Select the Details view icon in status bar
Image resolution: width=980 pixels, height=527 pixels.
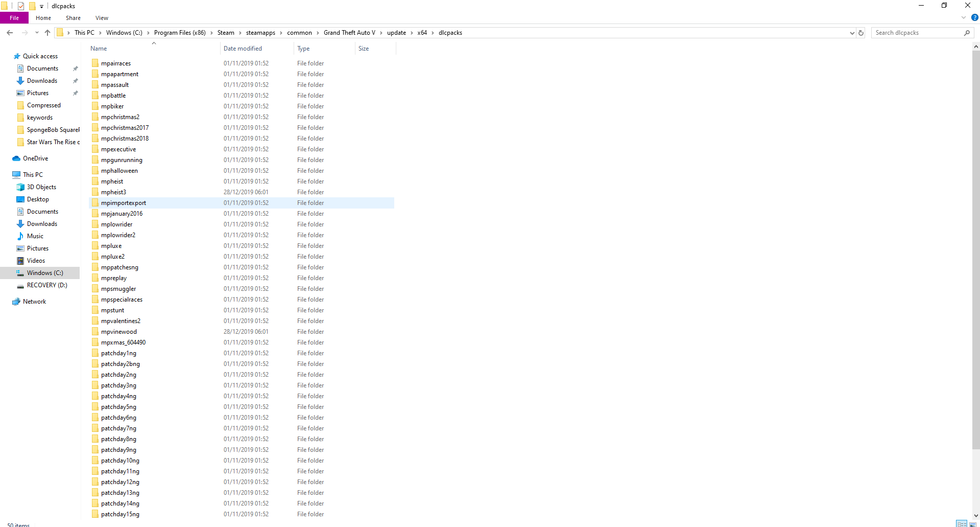pos(962,524)
